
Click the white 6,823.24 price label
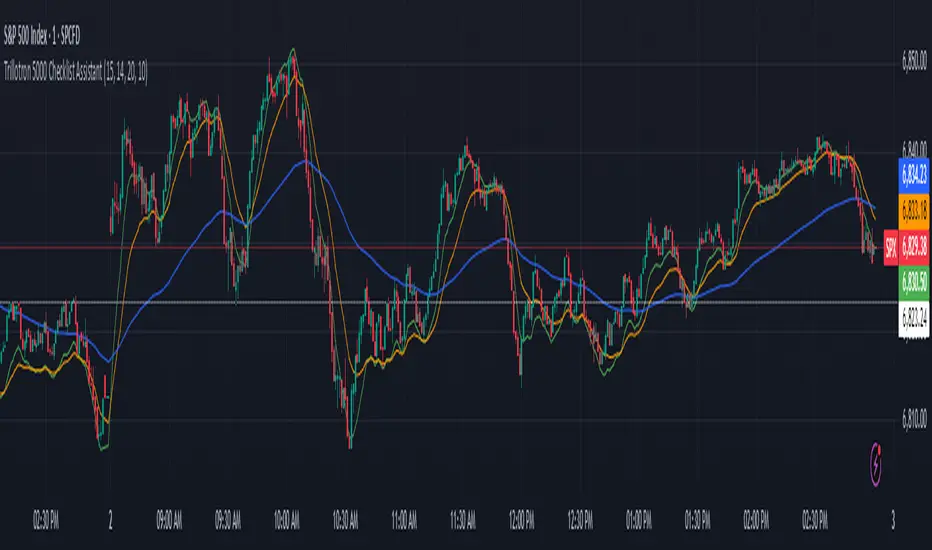(914, 319)
